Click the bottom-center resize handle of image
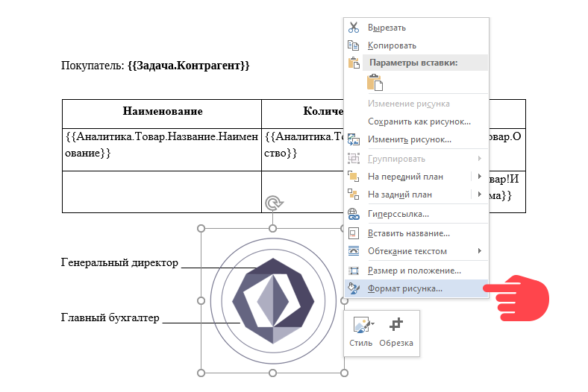The height and width of the screenshot is (392, 588). [273, 373]
